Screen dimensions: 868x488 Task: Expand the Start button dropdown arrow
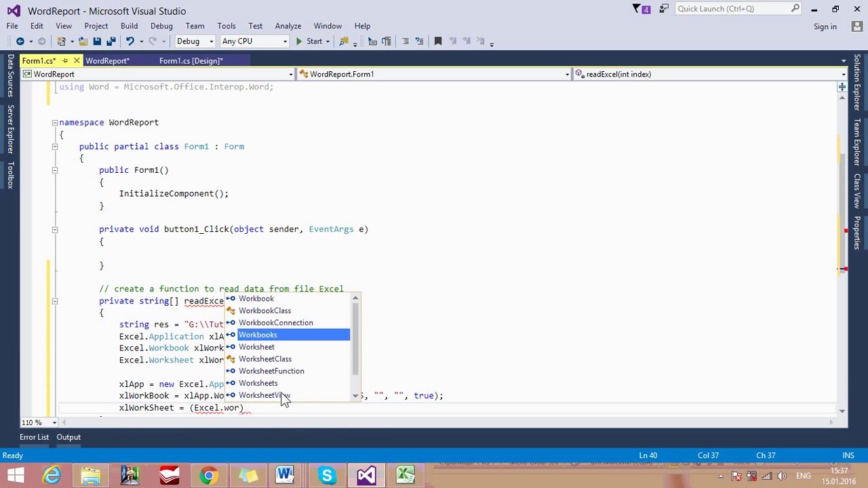tap(328, 41)
